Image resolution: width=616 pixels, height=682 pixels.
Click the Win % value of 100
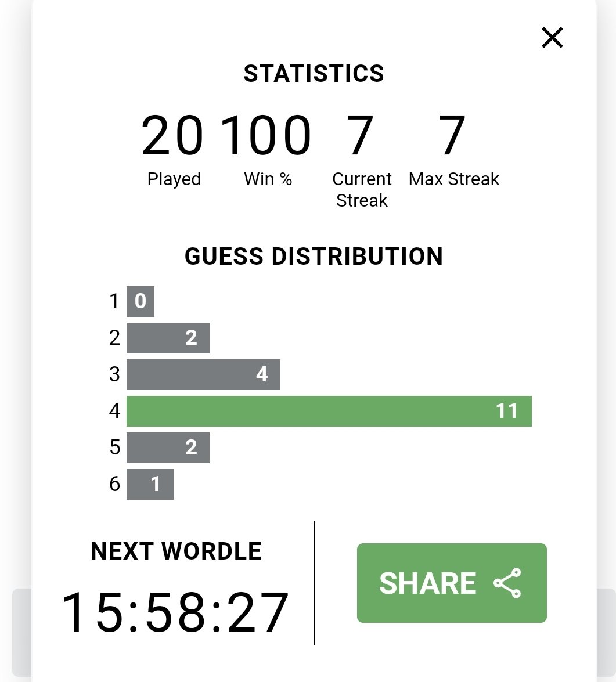(266, 135)
